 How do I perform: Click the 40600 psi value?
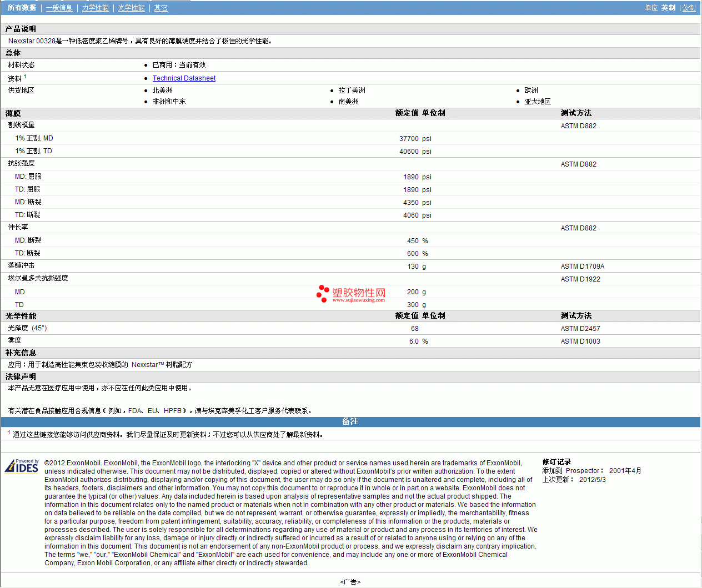click(x=415, y=152)
